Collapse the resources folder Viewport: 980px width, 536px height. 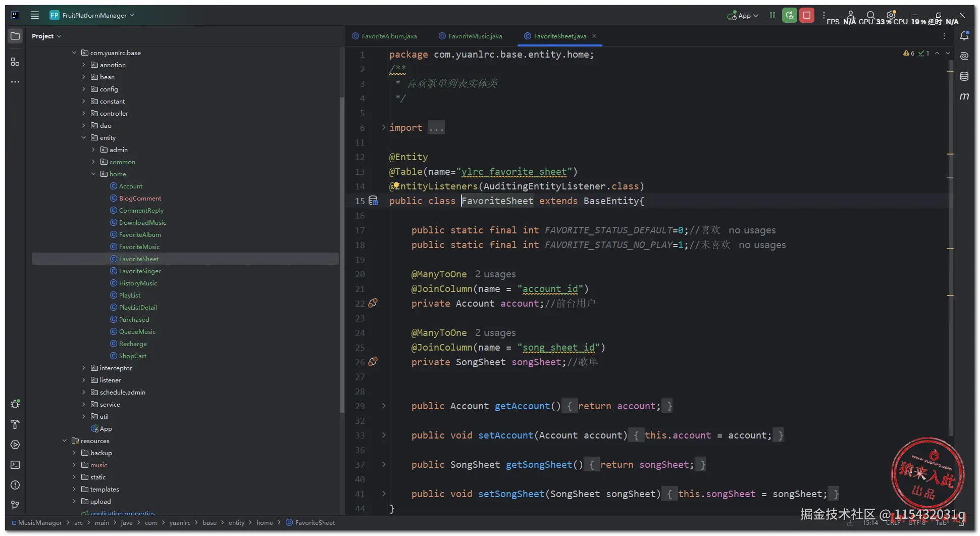(x=65, y=441)
